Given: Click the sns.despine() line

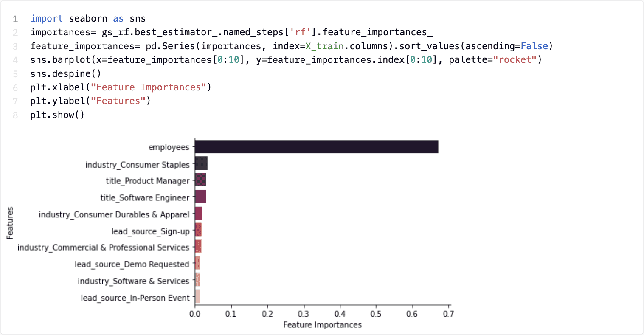Looking at the screenshot, I should (66, 73).
